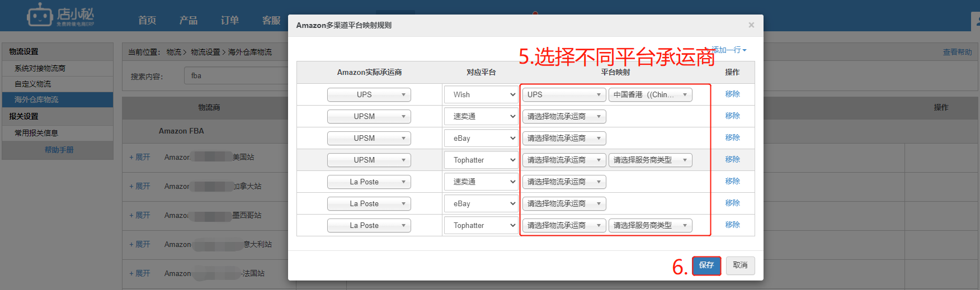Choose logistics carrier for UPSM eBay row
980x290 pixels.
point(564,138)
